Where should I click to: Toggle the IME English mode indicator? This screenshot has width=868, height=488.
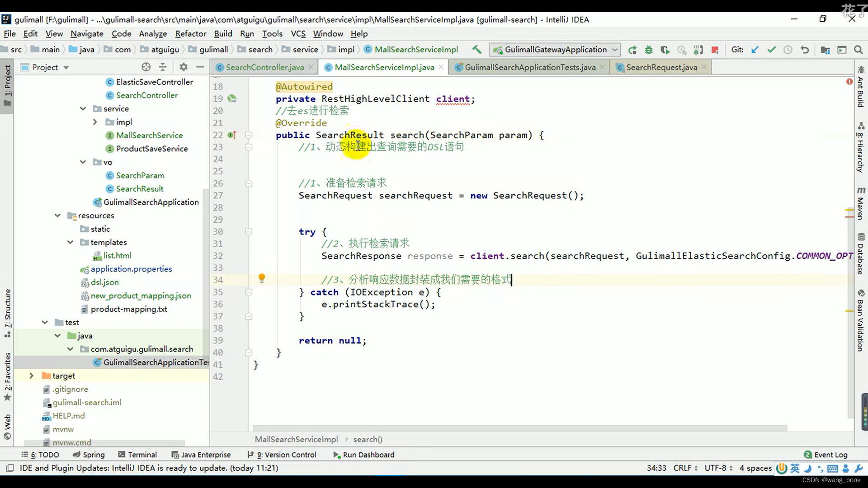point(795,468)
